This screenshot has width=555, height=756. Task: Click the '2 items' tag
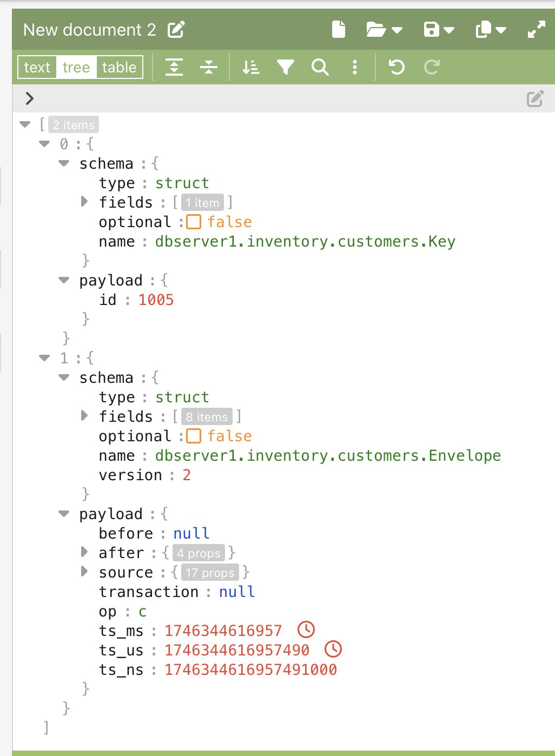74,125
